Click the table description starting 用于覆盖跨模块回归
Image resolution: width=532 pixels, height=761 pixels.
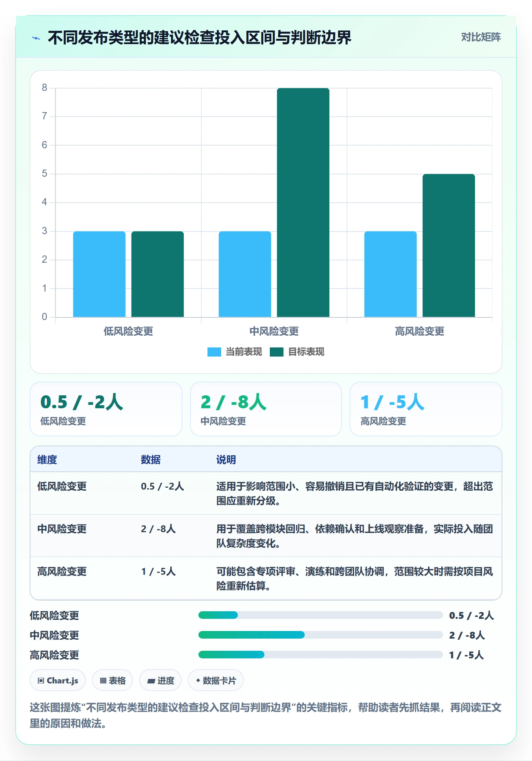point(355,536)
